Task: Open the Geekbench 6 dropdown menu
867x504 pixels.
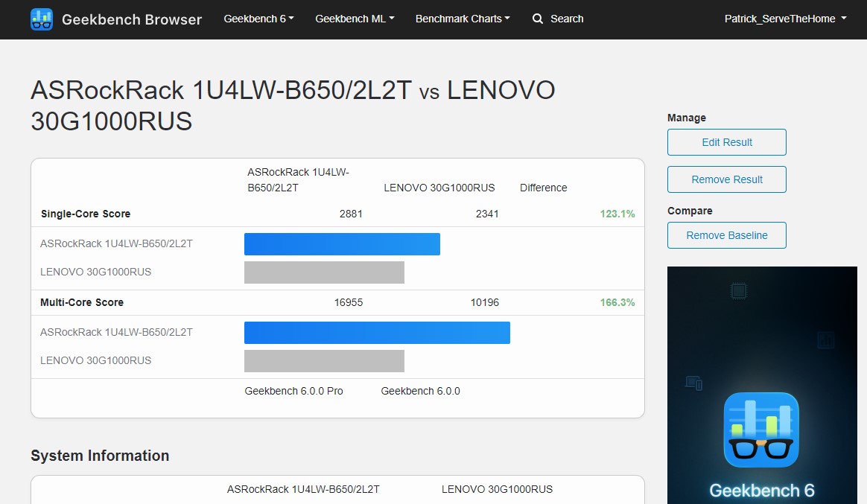Action: 258,19
